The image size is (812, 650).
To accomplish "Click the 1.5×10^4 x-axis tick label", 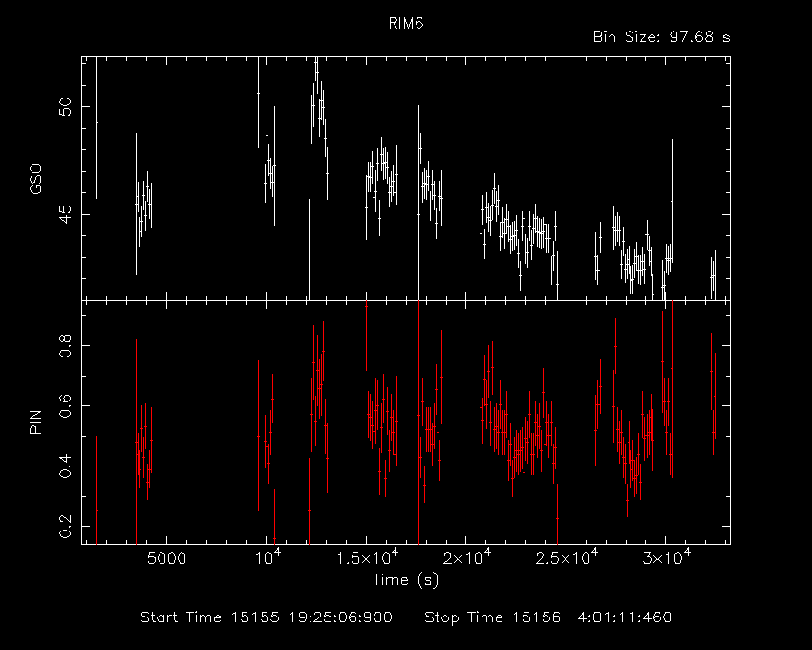I will pyautogui.click(x=367, y=556).
